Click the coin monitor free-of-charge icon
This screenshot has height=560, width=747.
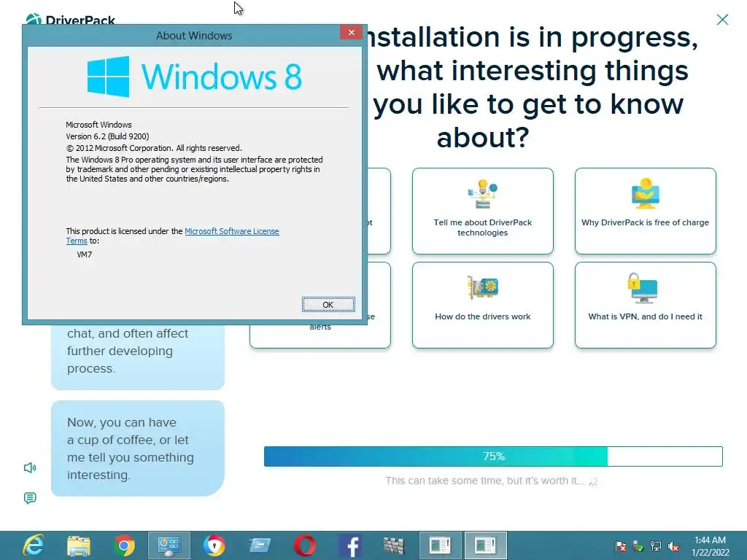pos(645,193)
